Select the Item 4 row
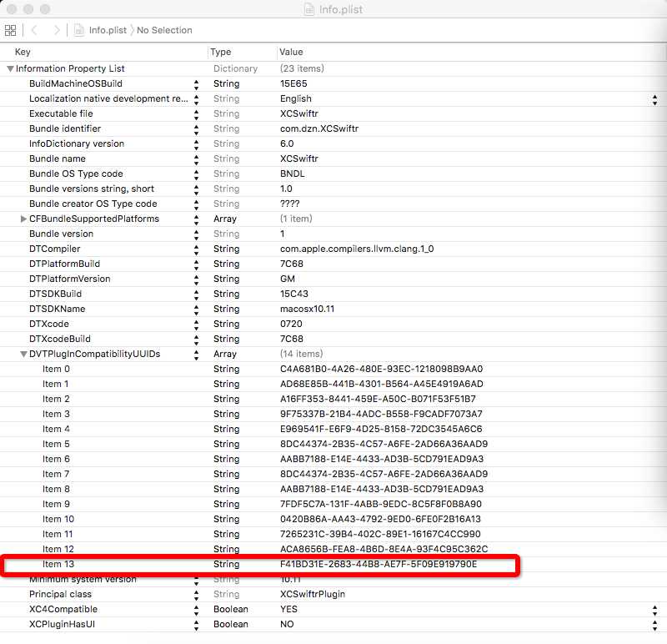667x644 pixels. click(x=333, y=429)
